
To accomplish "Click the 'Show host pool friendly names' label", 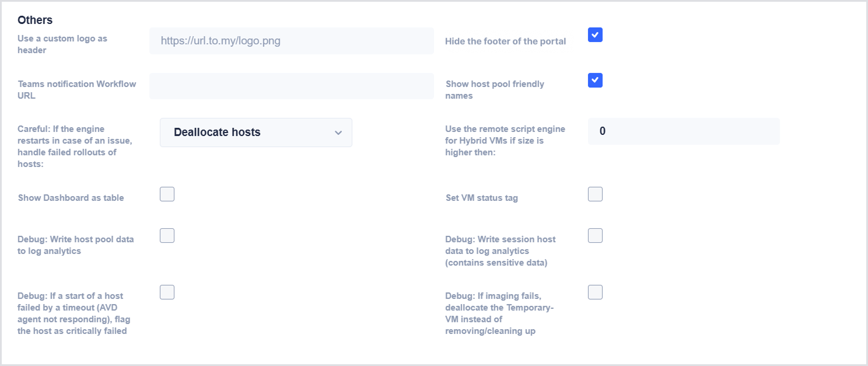I will coord(495,90).
